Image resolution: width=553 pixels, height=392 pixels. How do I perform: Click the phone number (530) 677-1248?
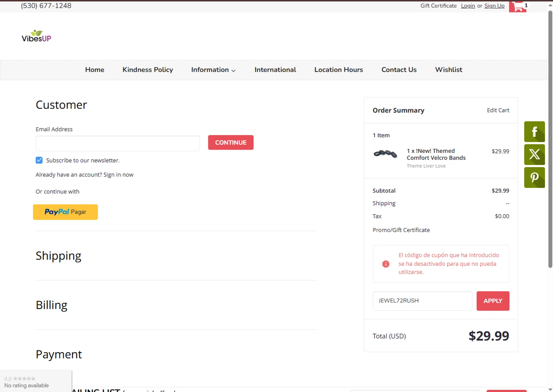pyautogui.click(x=46, y=6)
